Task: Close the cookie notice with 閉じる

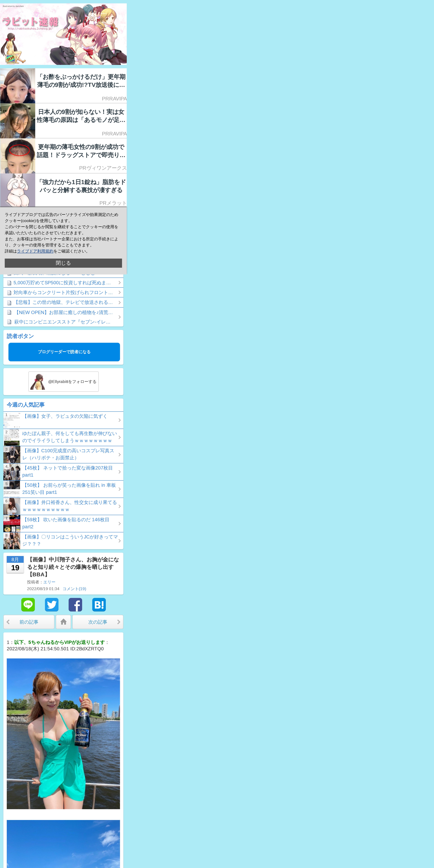Action: pyautogui.click(x=63, y=263)
